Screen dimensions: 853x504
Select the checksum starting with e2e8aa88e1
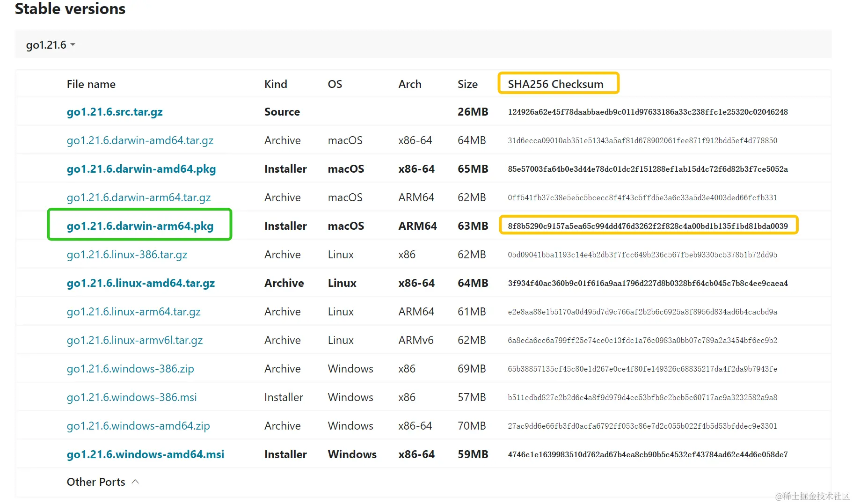[642, 312]
